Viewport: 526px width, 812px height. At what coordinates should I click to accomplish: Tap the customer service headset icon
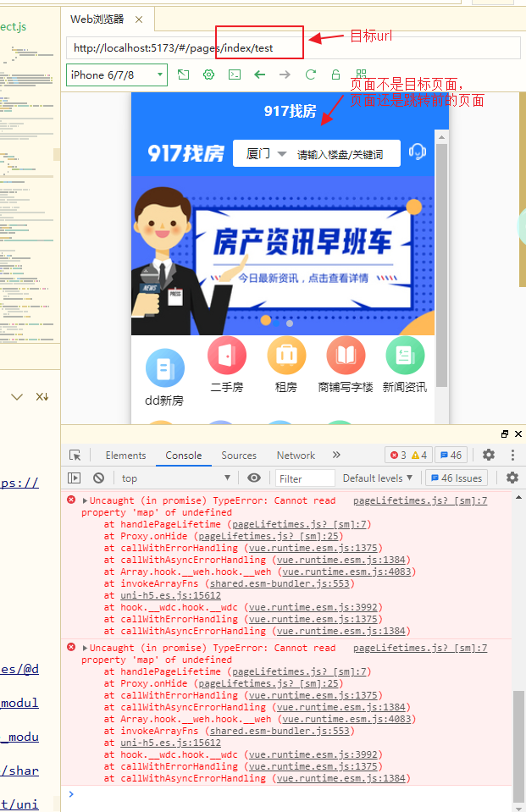tap(418, 152)
